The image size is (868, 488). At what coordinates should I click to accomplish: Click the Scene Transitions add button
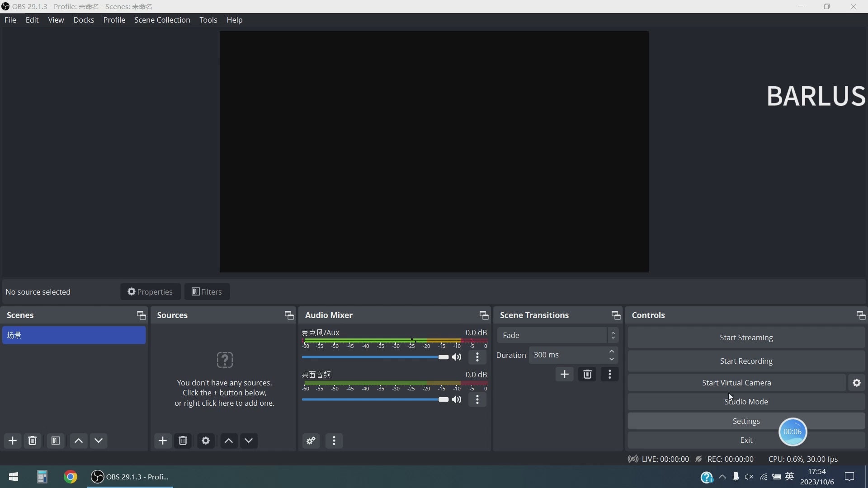tap(564, 374)
